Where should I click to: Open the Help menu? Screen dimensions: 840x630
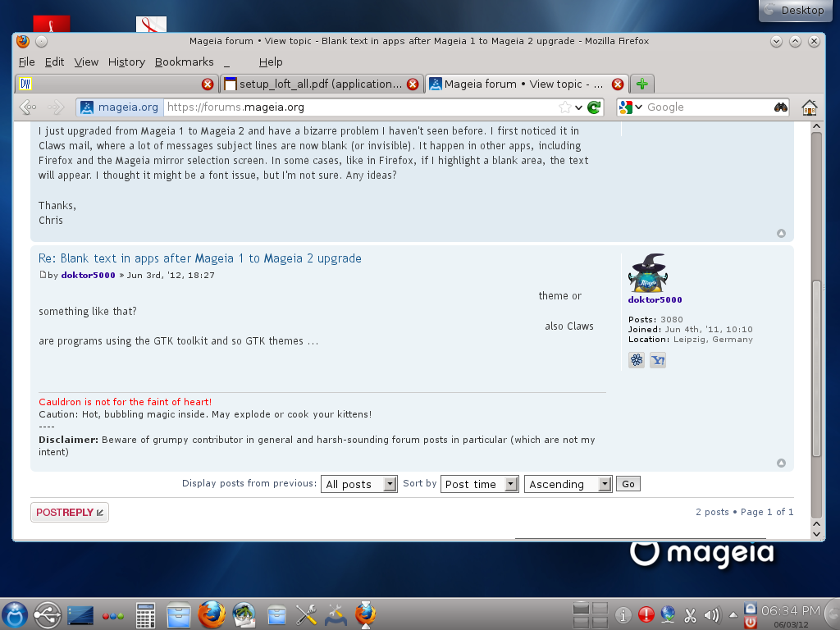pyautogui.click(x=271, y=62)
